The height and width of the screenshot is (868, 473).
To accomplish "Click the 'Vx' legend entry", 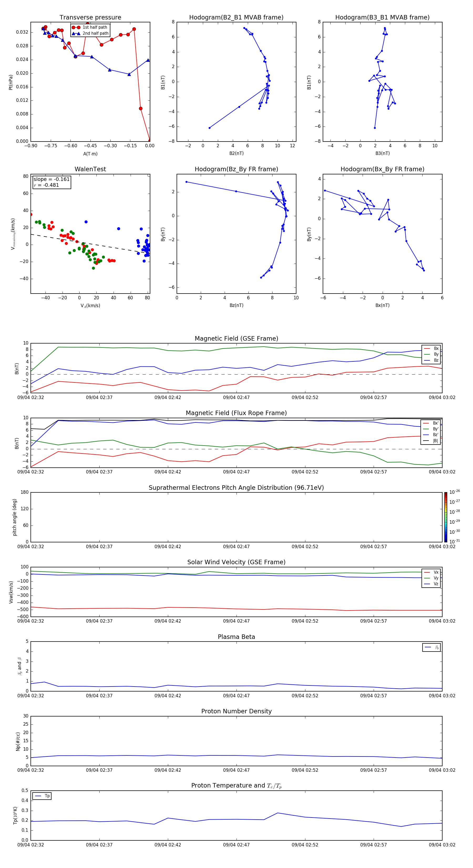I will (431, 572).
